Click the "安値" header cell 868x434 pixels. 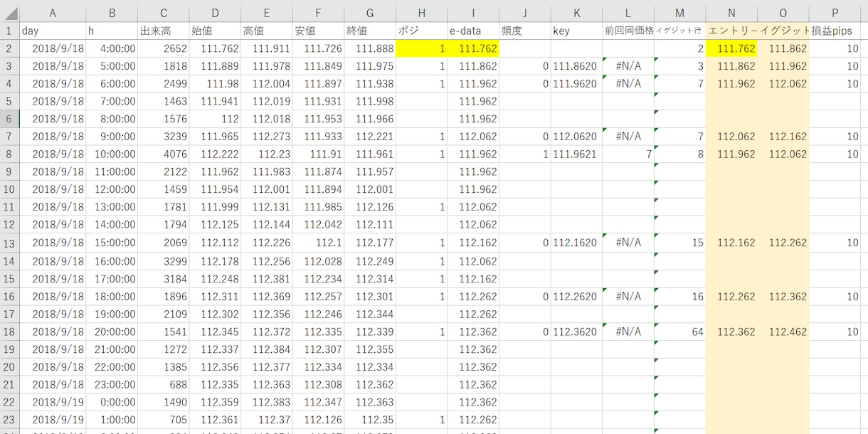click(318, 31)
